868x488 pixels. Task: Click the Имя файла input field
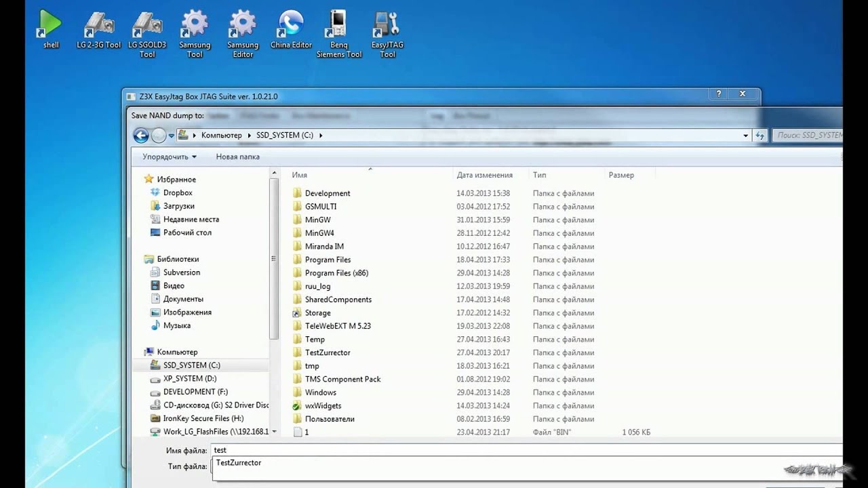tap(526, 450)
